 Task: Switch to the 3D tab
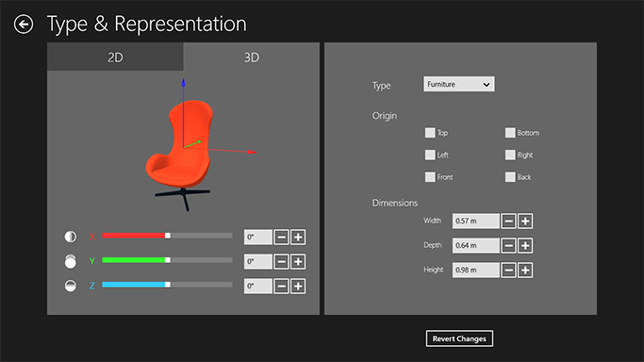coord(252,57)
